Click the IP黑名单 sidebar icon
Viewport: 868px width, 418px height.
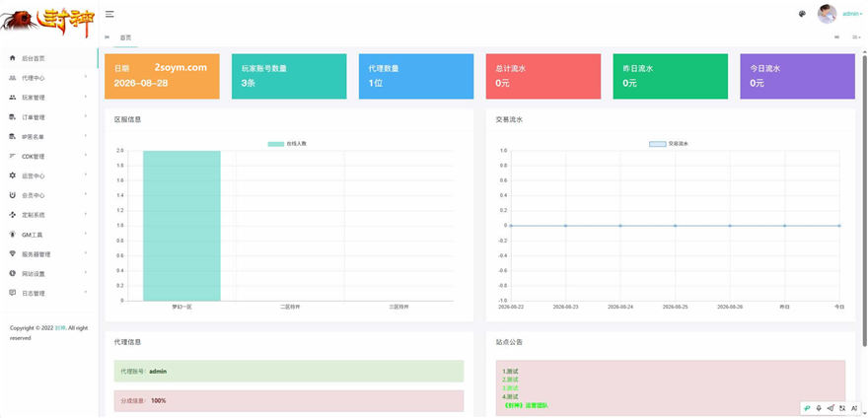13,136
